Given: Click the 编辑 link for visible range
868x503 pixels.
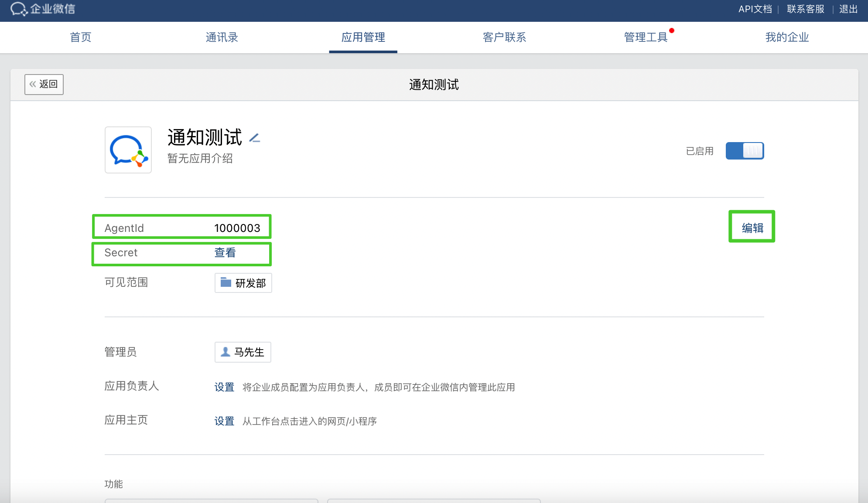Looking at the screenshot, I should pyautogui.click(x=752, y=228).
